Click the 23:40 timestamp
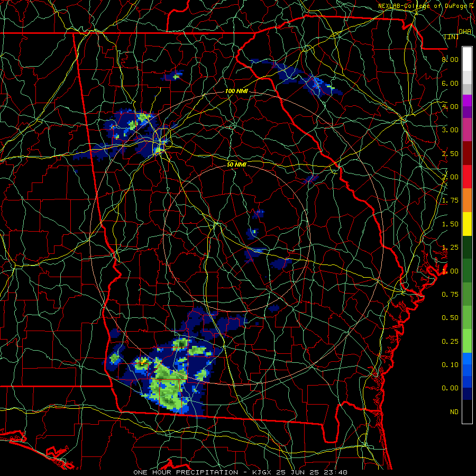Viewport: 476px width, 476px height. tap(335, 472)
